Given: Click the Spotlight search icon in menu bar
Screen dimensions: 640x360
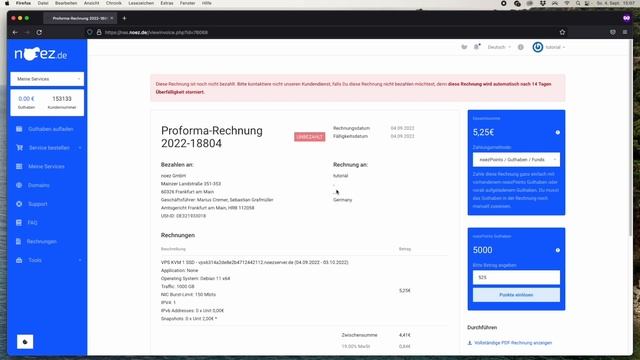Looking at the screenshot, I should tap(578, 3).
